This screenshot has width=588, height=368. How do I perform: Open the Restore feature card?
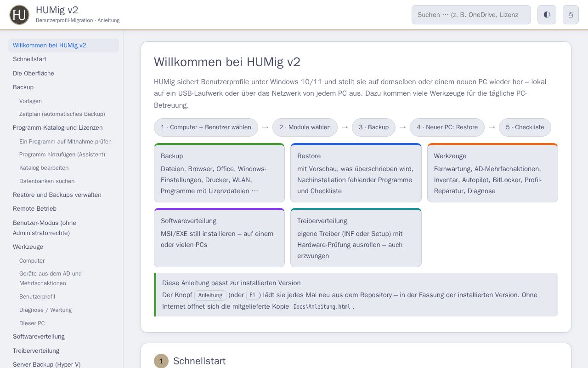tap(356, 172)
